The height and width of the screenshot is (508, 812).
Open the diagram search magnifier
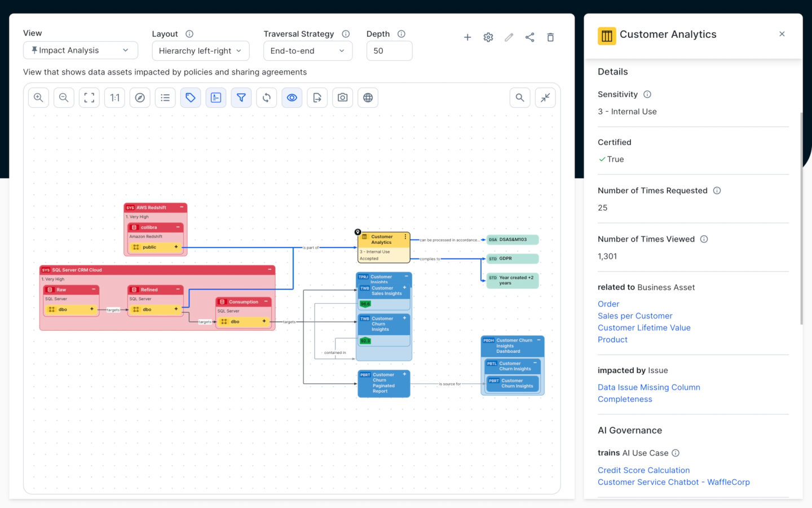pos(520,98)
